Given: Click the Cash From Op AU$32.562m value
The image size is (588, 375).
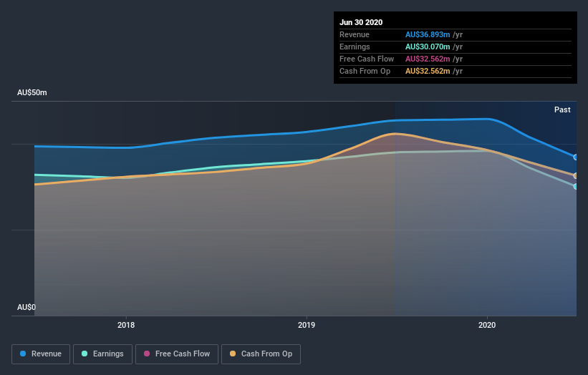Looking at the screenshot, I should (428, 71).
